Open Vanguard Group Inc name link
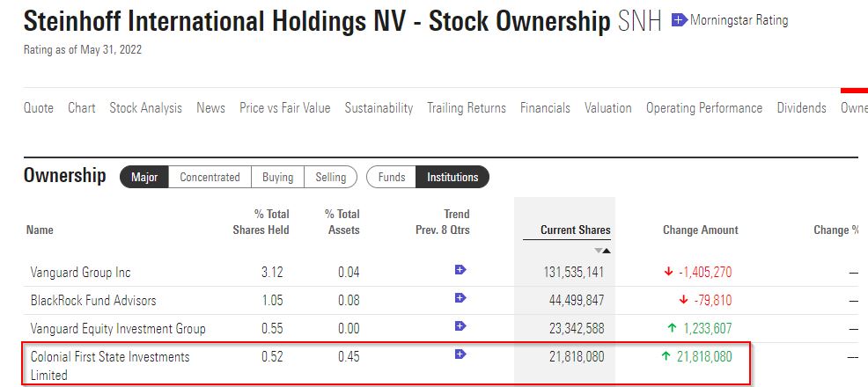Screen dimensions: 868x387 [81, 272]
